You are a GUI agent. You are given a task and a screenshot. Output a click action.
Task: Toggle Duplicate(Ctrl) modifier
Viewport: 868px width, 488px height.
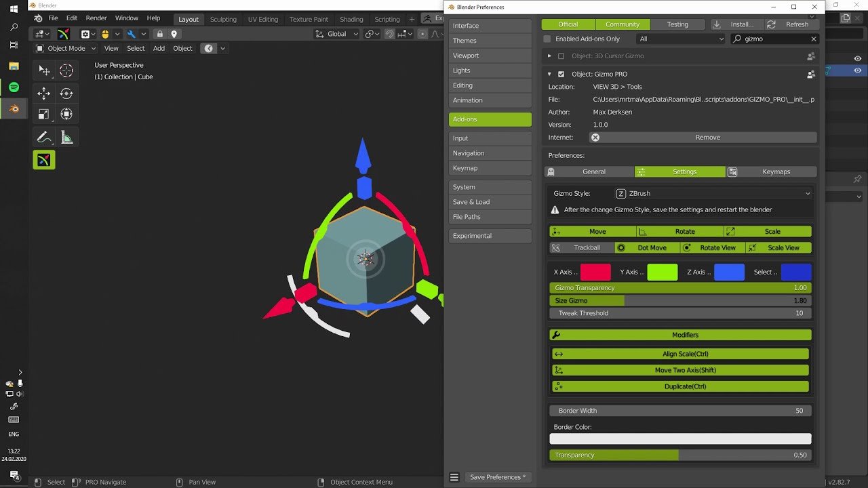coord(681,386)
